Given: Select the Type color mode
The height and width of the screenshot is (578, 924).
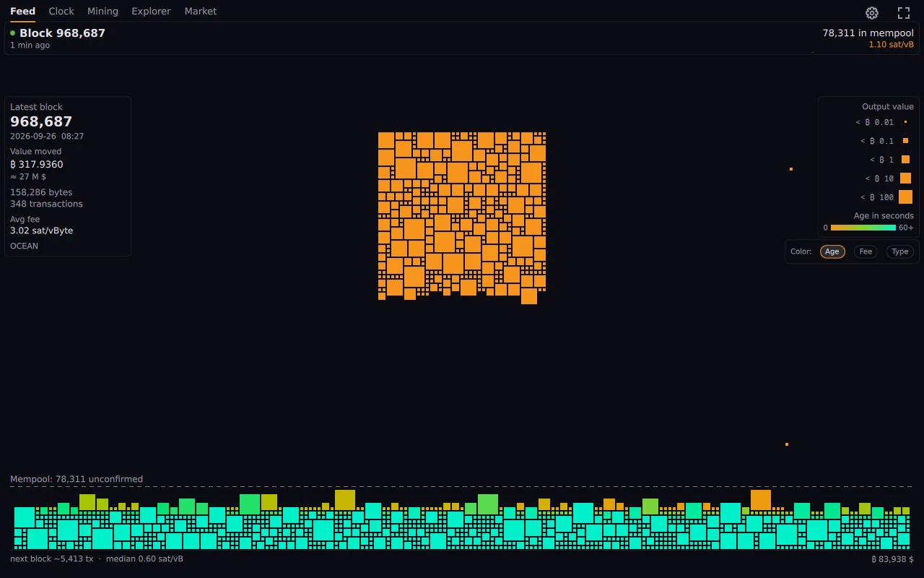Looking at the screenshot, I should coord(899,251).
